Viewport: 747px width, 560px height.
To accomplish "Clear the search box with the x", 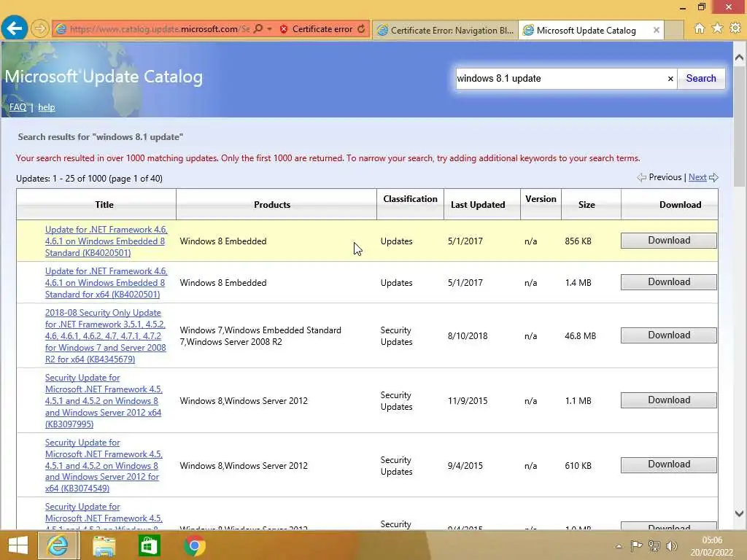I will point(670,79).
